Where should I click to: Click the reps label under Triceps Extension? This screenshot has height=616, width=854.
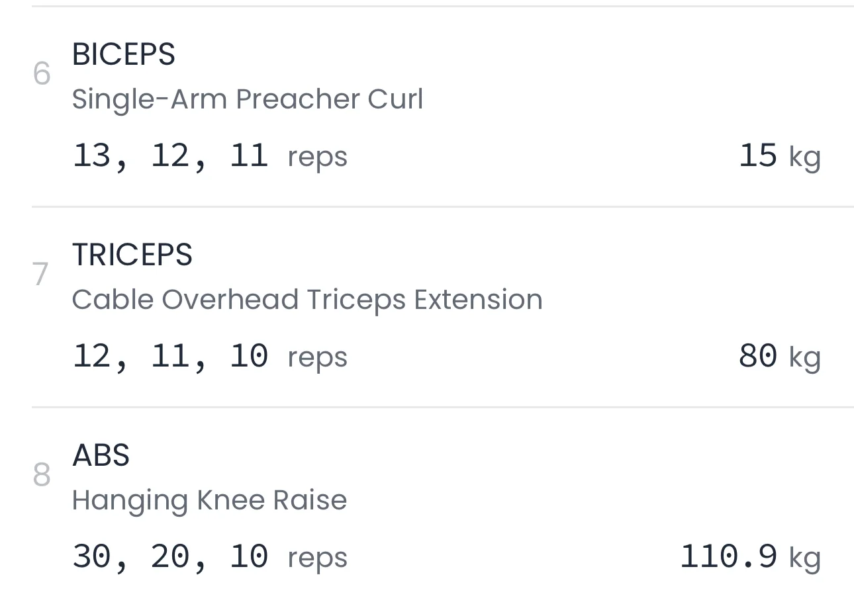(317, 358)
